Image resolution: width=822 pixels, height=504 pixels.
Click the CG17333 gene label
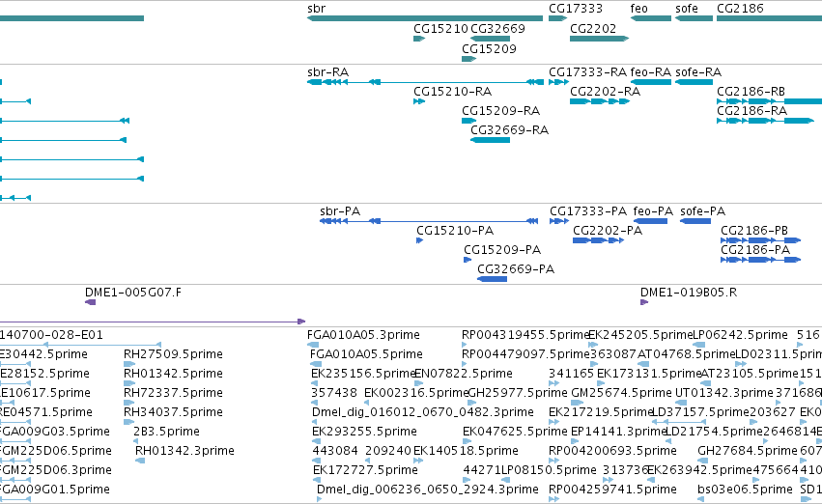576,9
